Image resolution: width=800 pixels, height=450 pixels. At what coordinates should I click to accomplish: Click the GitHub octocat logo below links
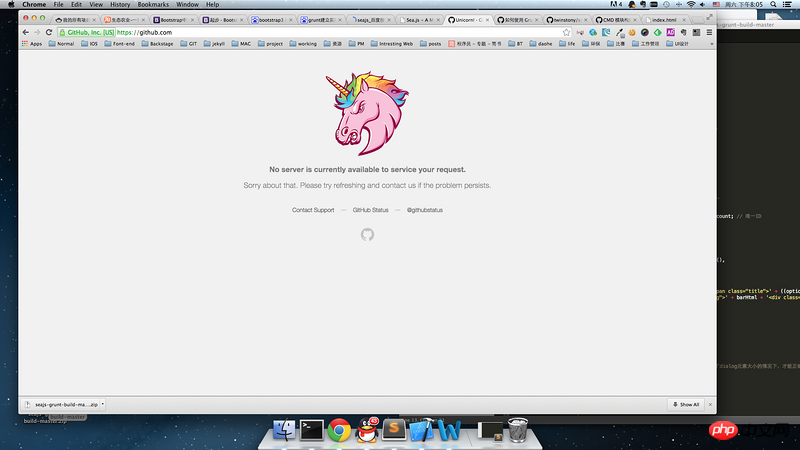pos(367,234)
